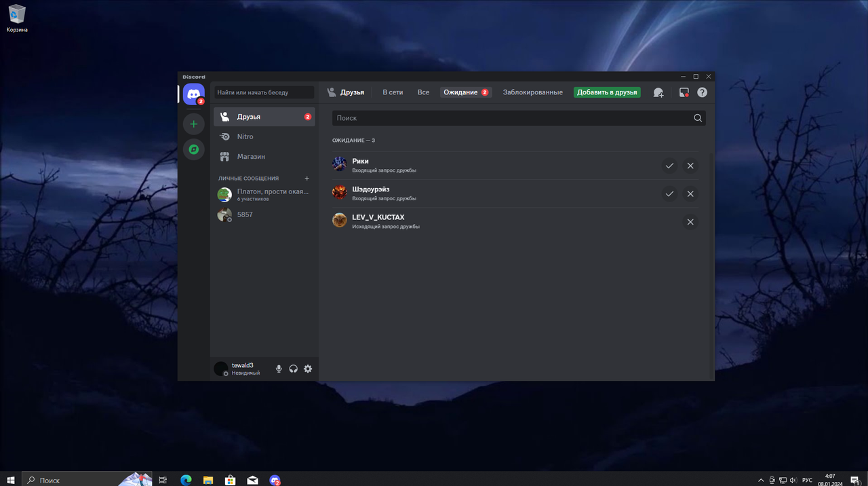Image resolution: width=868 pixels, height=486 pixels.
Task: Open user settings gear icon
Action: (x=308, y=369)
